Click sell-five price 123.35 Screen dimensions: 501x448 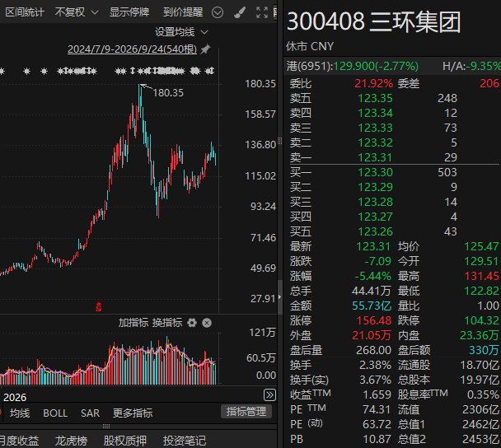click(x=375, y=98)
